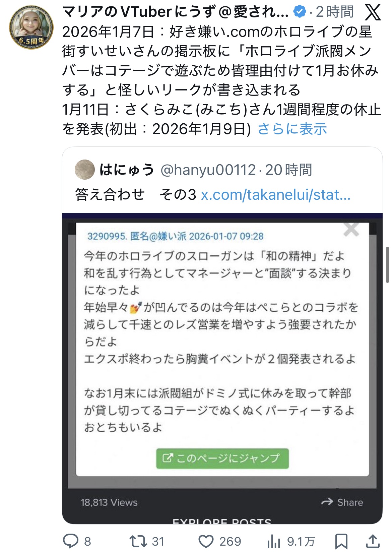Click the @hanyu00112 handle
The image size is (392, 552).
click(x=208, y=170)
